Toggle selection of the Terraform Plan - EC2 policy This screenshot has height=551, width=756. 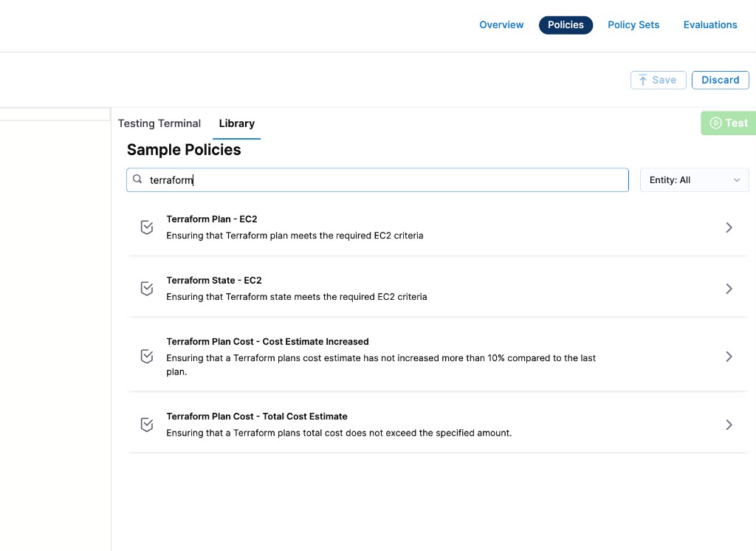(x=146, y=227)
